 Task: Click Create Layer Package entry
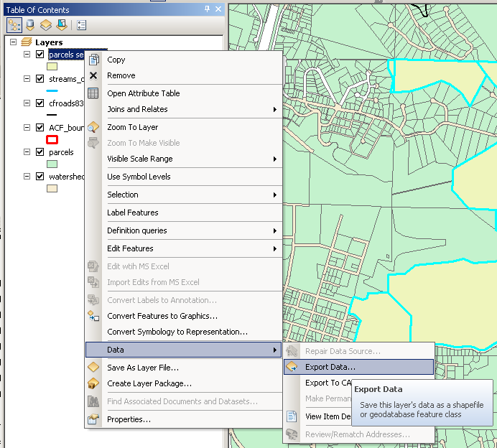pyautogui.click(x=149, y=383)
